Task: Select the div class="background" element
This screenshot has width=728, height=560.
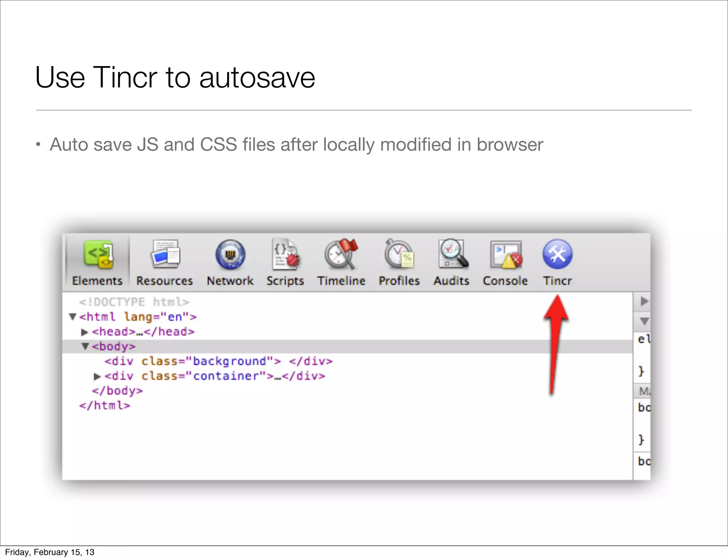Action: 219,361
